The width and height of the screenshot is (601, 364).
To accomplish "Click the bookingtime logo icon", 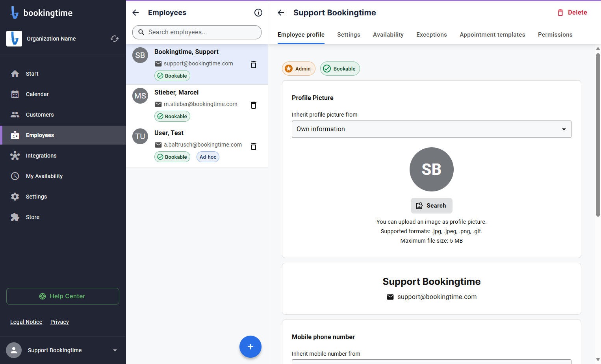I will [14, 13].
